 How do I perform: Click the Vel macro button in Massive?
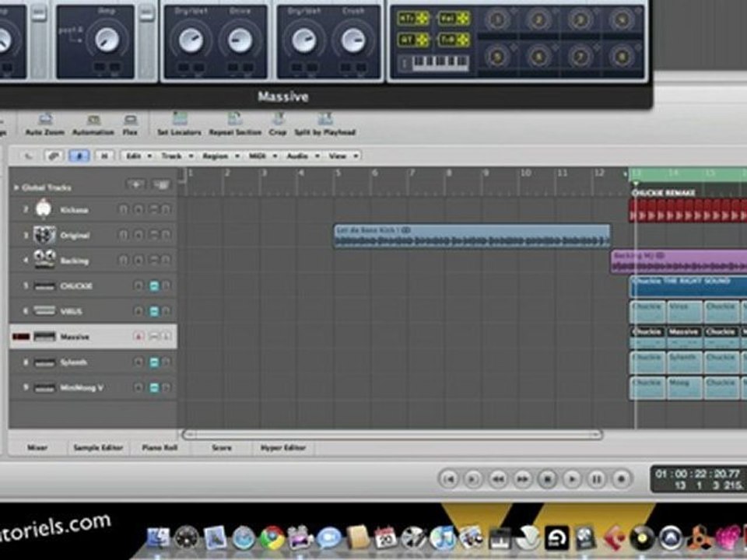tap(454, 19)
